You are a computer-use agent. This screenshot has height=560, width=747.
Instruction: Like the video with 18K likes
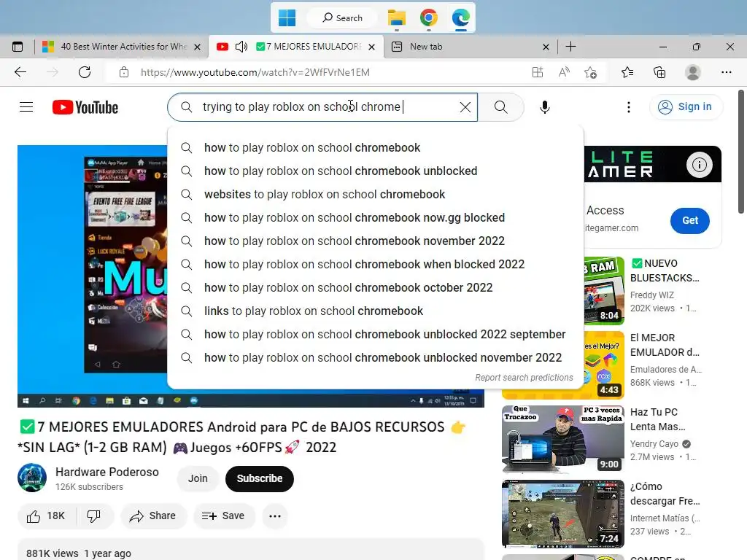pyautogui.click(x=46, y=516)
